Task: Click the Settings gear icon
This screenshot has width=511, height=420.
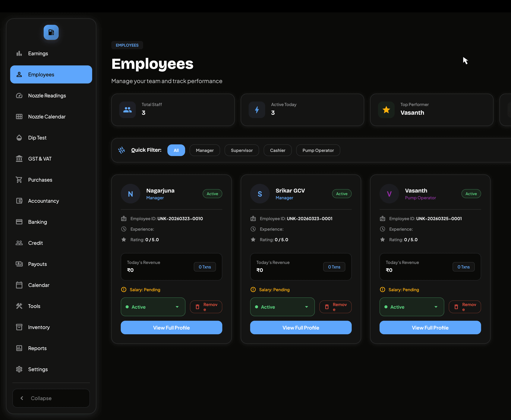Action: point(19,369)
